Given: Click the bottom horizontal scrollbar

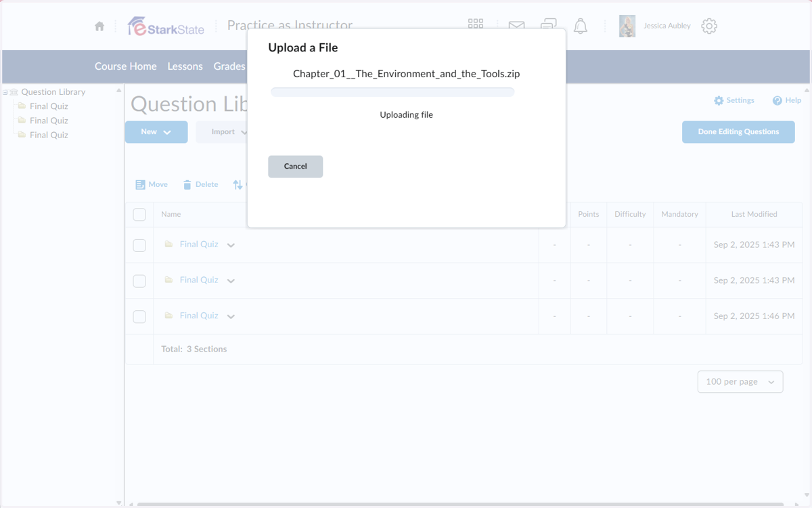Looking at the screenshot, I should click(x=460, y=505).
